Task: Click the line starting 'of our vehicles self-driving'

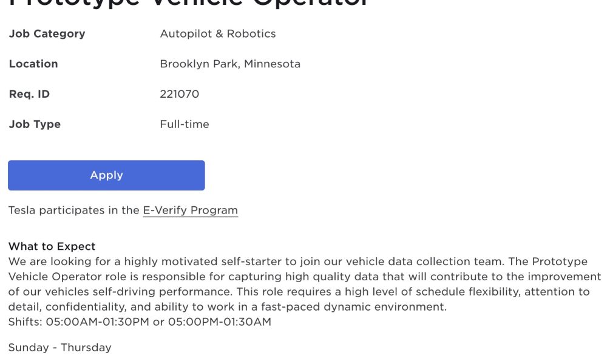Action: coord(299,292)
